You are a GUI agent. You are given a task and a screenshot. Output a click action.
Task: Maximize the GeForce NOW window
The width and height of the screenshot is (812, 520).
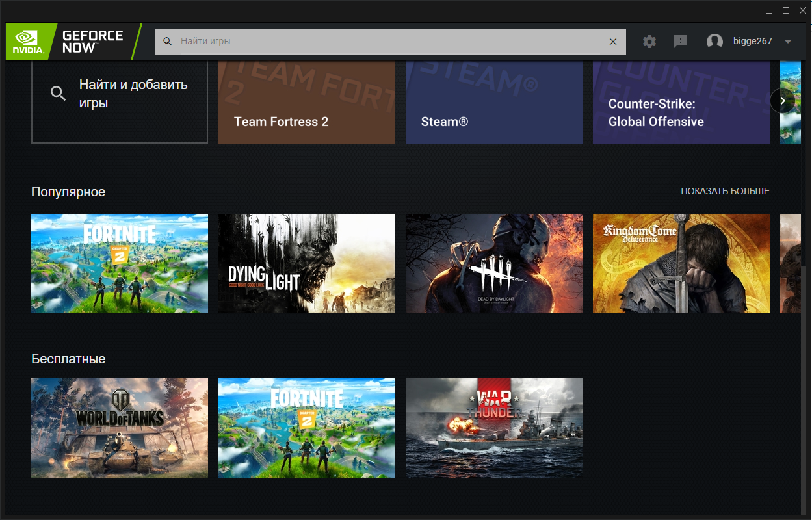tap(786, 10)
